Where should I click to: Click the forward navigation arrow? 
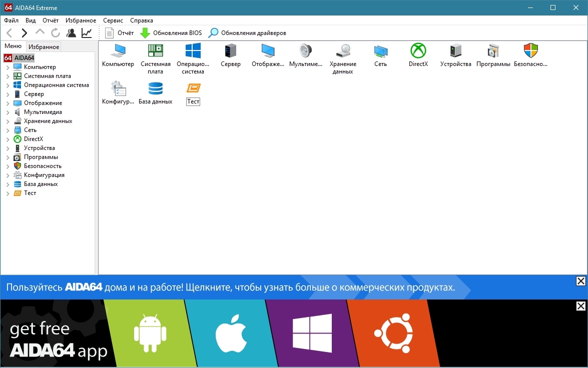24,33
